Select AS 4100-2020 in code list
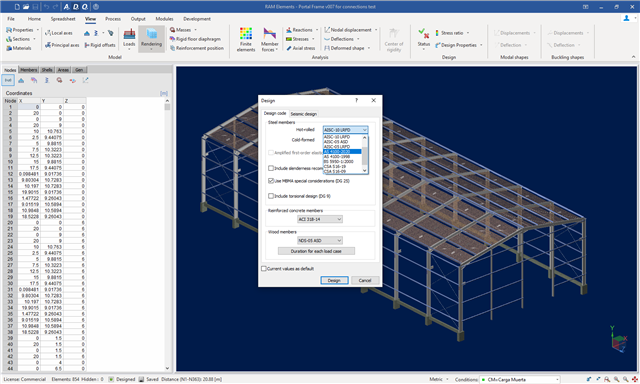 [x=342, y=151]
